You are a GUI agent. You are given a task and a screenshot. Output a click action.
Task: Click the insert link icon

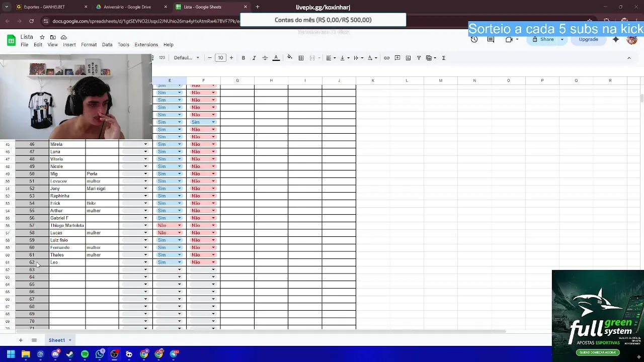coord(386,58)
